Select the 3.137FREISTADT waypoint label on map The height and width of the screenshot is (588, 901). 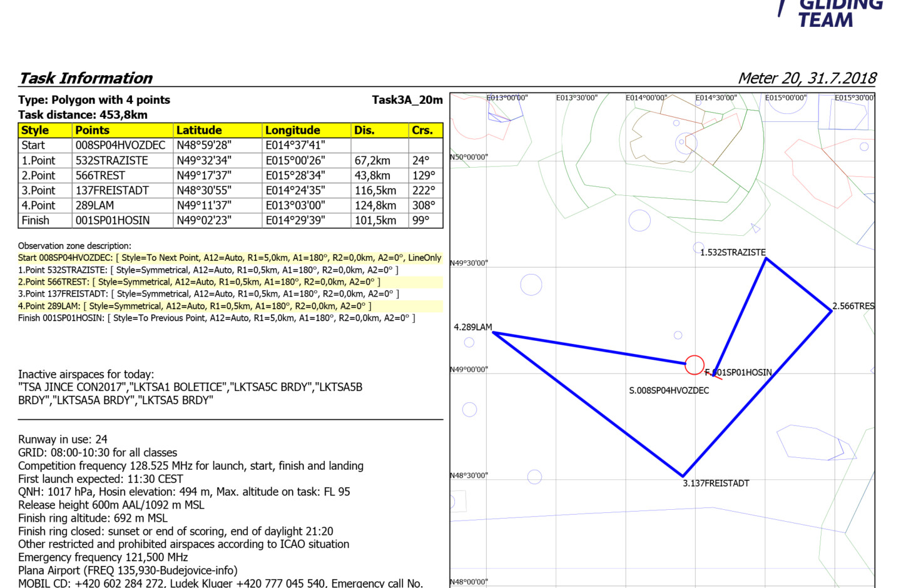(x=716, y=484)
